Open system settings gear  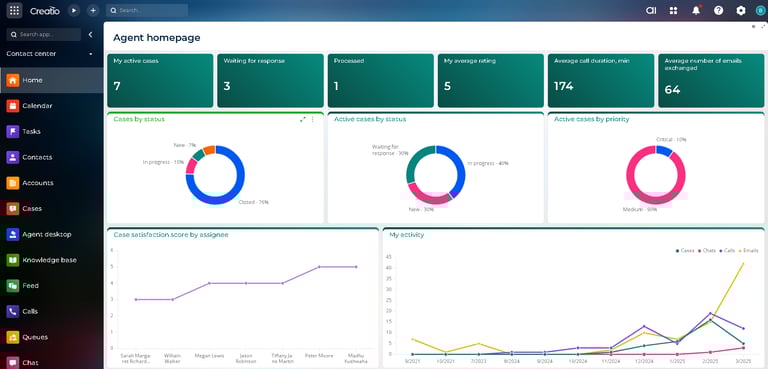click(741, 10)
